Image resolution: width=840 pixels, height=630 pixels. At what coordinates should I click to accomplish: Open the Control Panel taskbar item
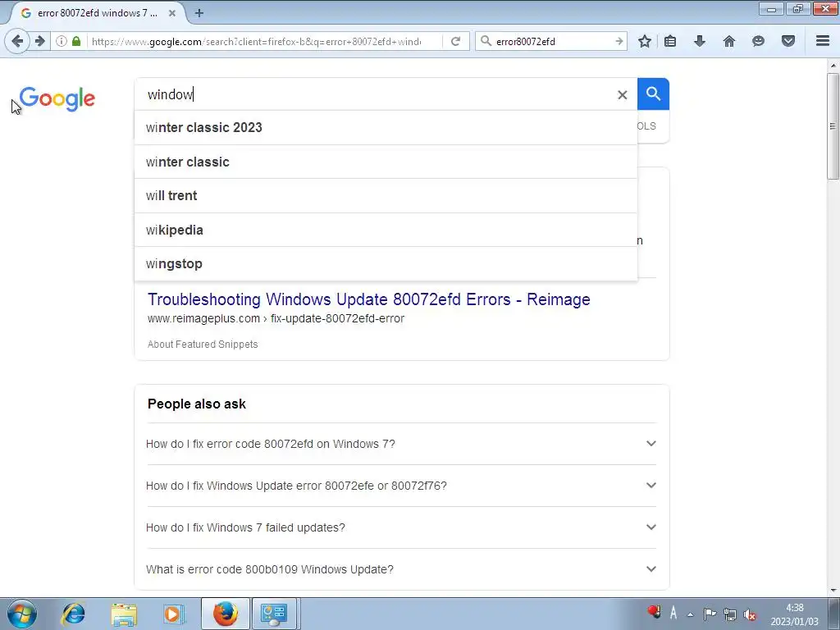[x=274, y=614]
